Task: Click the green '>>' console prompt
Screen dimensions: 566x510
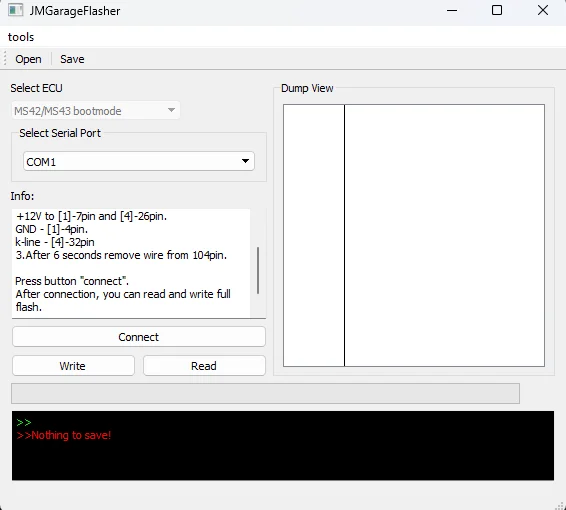Action: coord(24,422)
